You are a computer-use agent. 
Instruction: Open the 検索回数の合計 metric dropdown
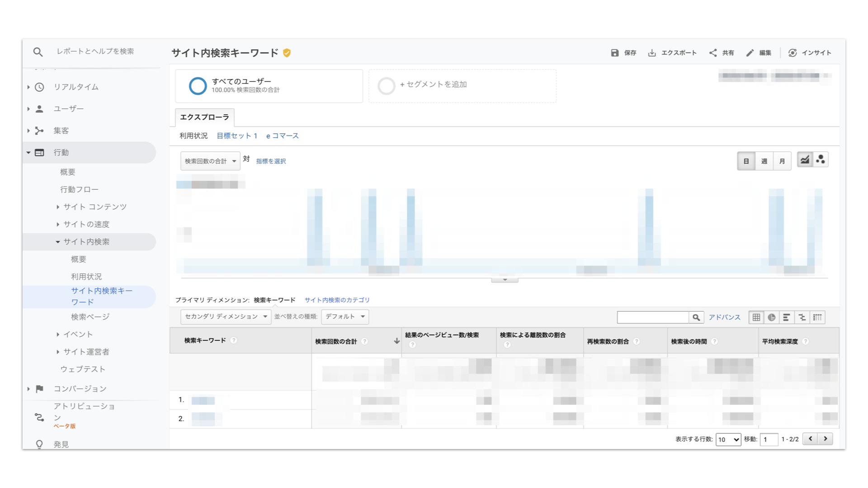click(x=210, y=161)
